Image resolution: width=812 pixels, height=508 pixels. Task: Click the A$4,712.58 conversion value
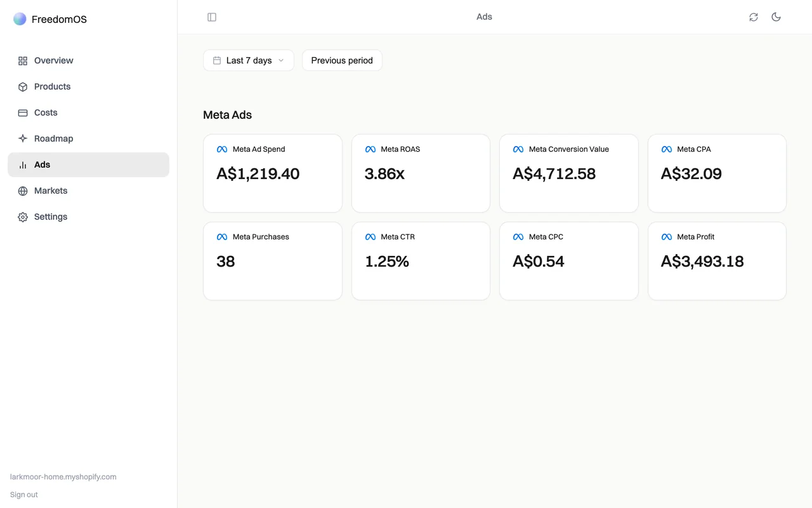pos(554,174)
